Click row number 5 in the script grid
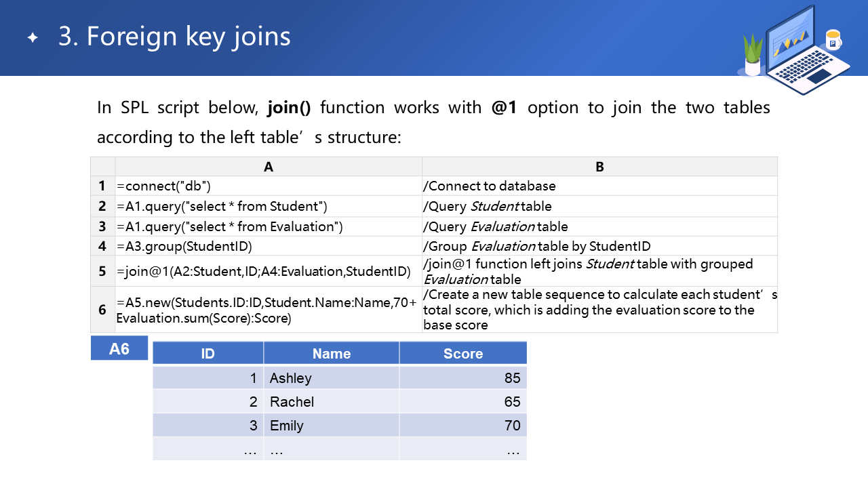 tap(102, 271)
